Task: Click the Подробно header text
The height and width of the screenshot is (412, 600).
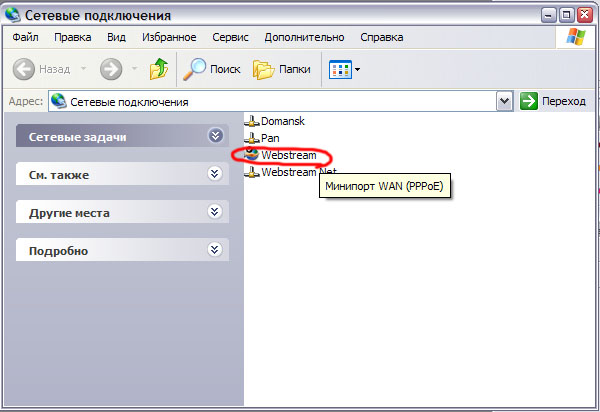Action: 59,251
